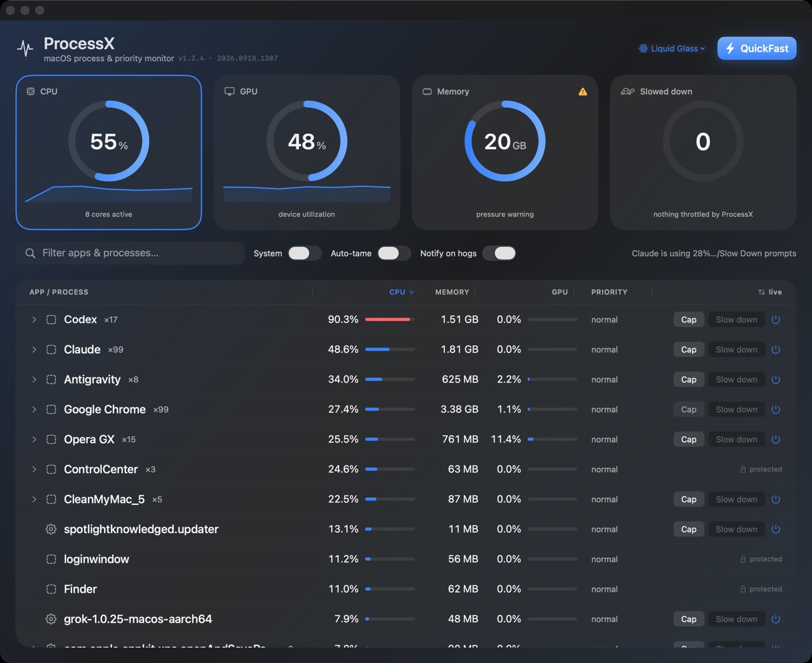
Task: Sort by the CPU column header
Action: pos(402,292)
